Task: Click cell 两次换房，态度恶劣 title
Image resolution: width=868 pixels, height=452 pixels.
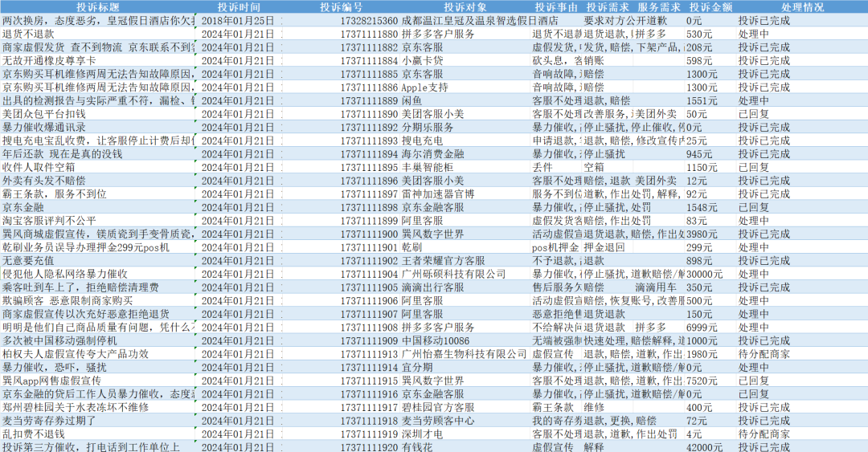Action: 97,20
